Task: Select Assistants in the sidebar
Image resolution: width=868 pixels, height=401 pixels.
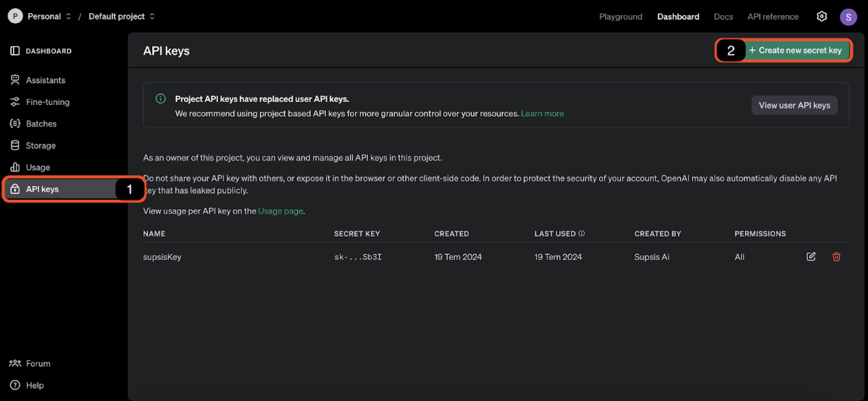Action: click(x=46, y=80)
